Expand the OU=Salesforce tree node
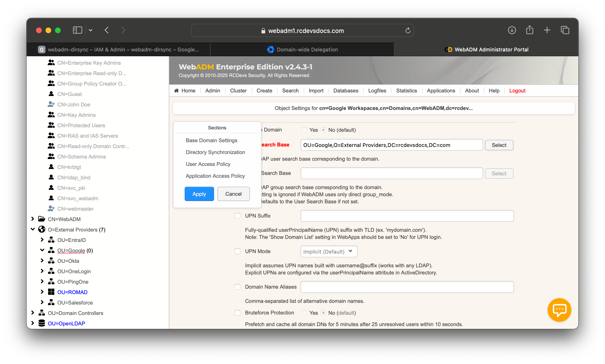Screen dimensions: 605x364 tap(42, 302)
